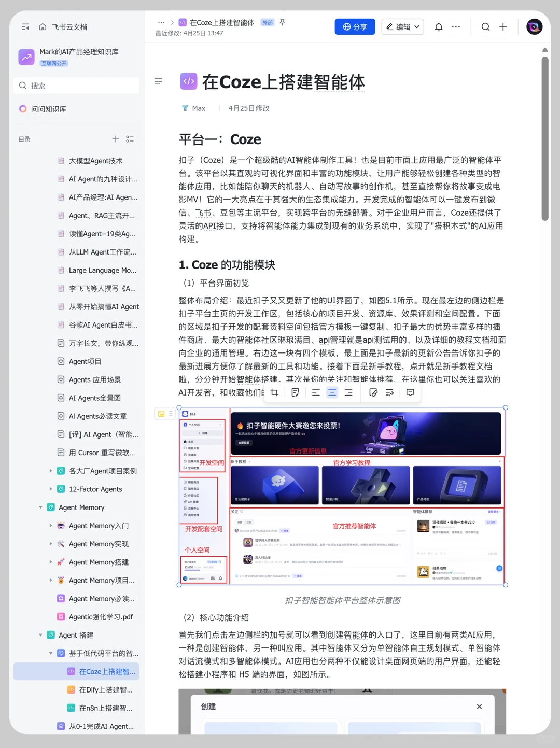Open the image block handle menu
Viewport: 560px width, 748px height.
click(171, 414)
